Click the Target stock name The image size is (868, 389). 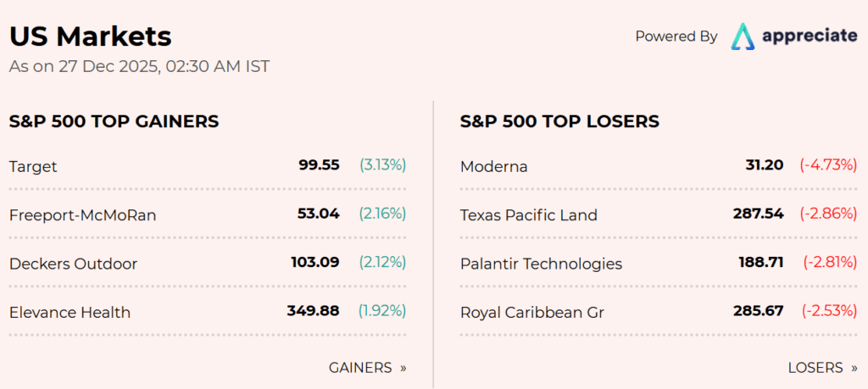tap(33, 166)
